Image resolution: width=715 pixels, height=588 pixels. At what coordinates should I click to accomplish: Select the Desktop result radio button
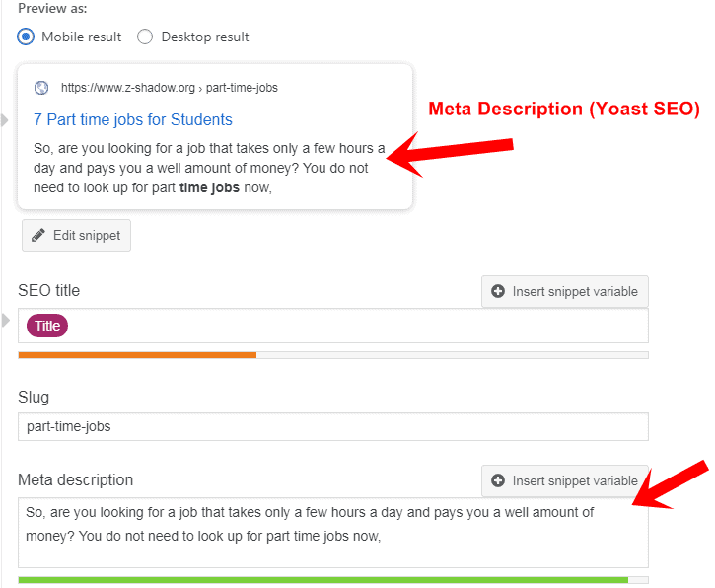[x=145, y=37]
